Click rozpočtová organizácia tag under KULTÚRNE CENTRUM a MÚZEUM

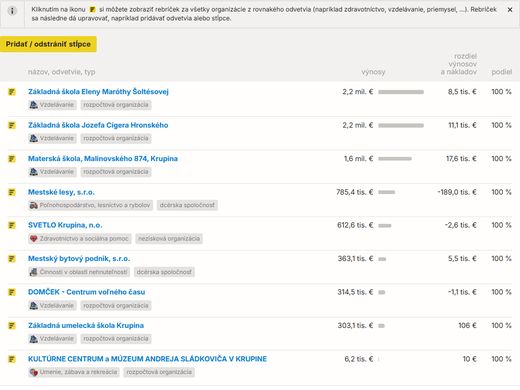coord(159,372)
